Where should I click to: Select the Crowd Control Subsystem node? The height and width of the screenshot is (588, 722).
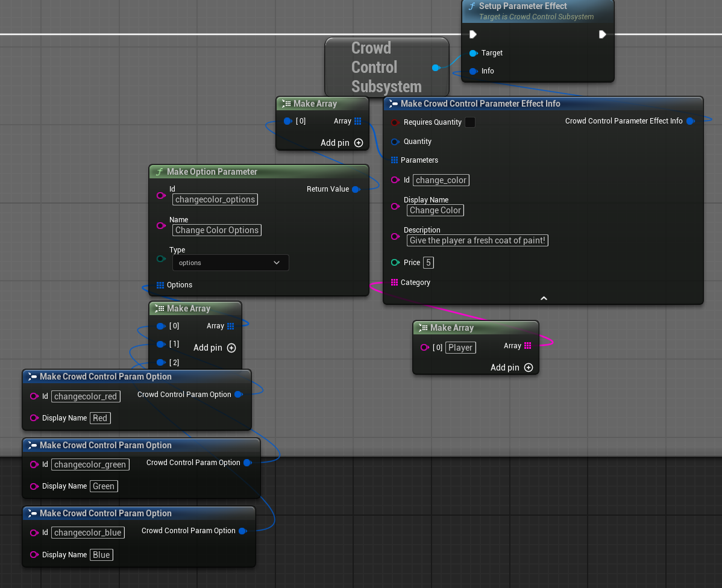386,67
